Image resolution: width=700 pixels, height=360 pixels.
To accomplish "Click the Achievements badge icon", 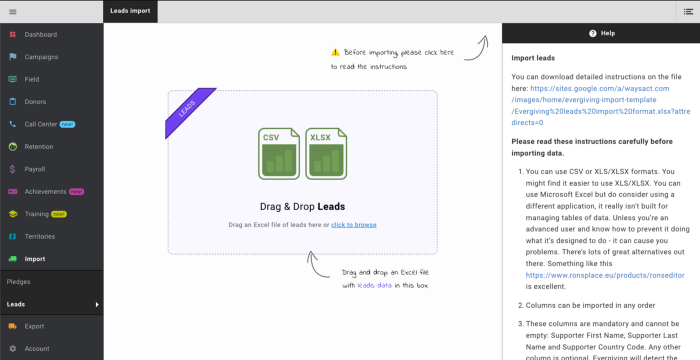I will 13,192.
